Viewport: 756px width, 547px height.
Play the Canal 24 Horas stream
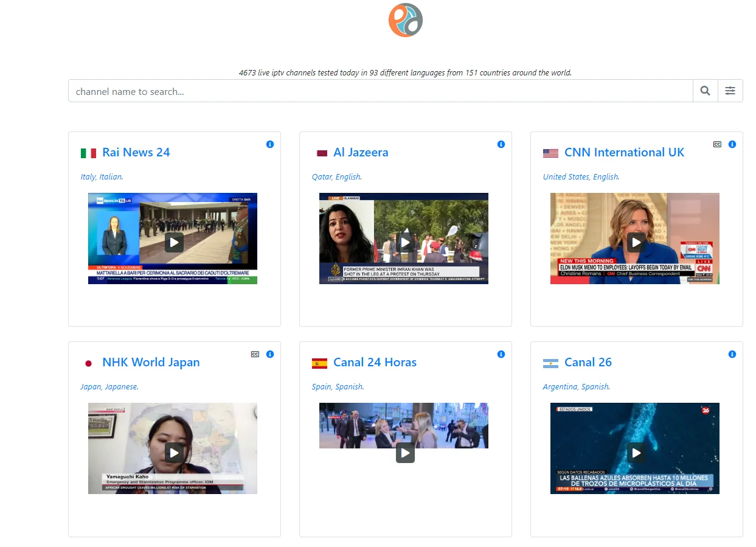click(x=405, y=452)
